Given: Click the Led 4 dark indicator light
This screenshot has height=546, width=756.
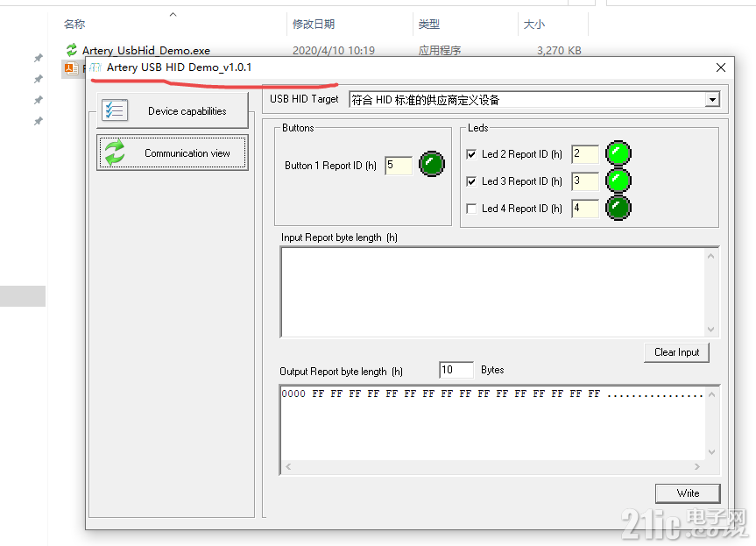Looking at the screenshot, I should (618, 208).
